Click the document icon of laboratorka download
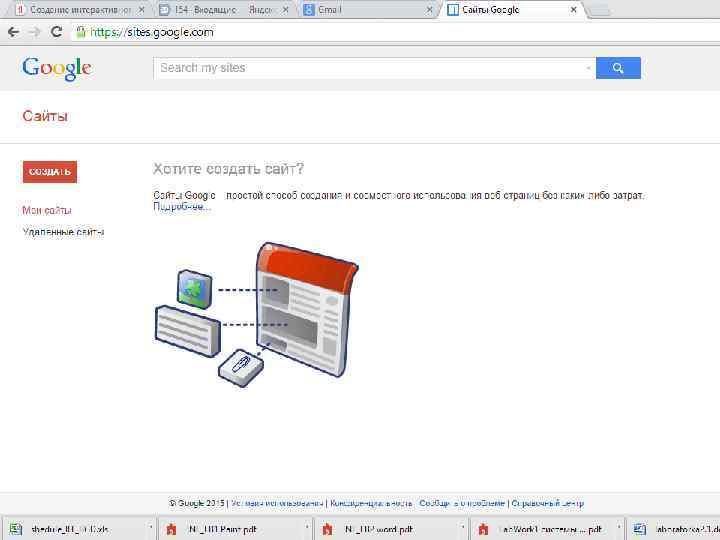This screenshot has width=720, height=540. pyautogui.click(x=640, y=529)
